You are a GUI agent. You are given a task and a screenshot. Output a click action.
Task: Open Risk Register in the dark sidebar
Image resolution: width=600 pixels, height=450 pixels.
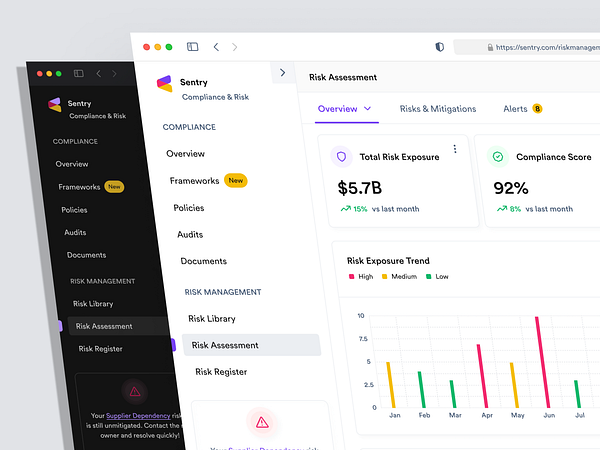tap(101, 349)
